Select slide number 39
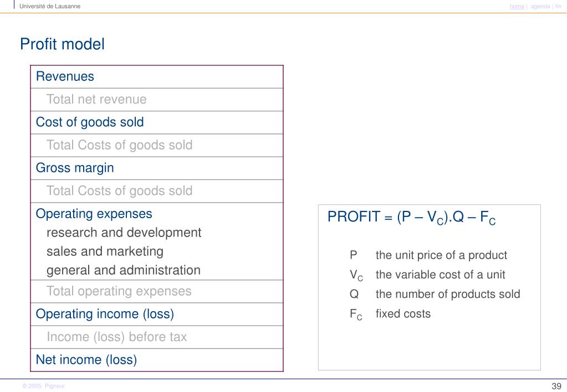567x392 pixels. pos(556,386)
